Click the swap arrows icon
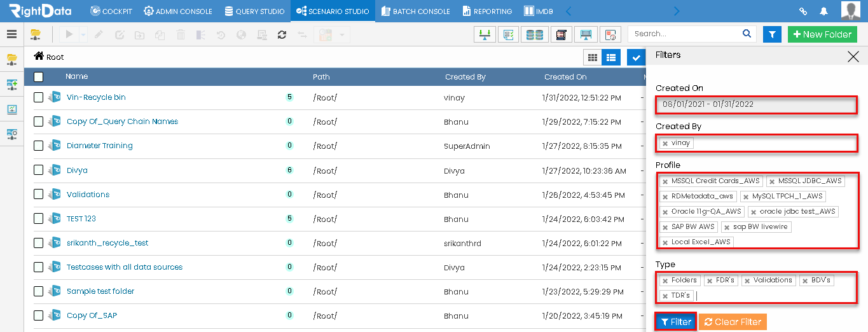Viewport: 868px width, 332px height. (x=302, y=34)
